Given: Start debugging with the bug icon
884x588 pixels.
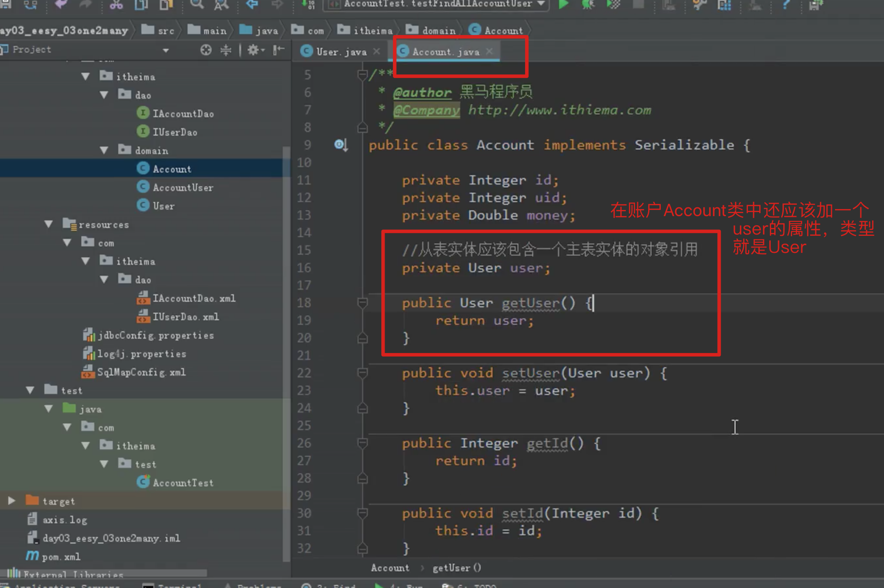Looking at the screenshot, I should (x=588, y=4).
